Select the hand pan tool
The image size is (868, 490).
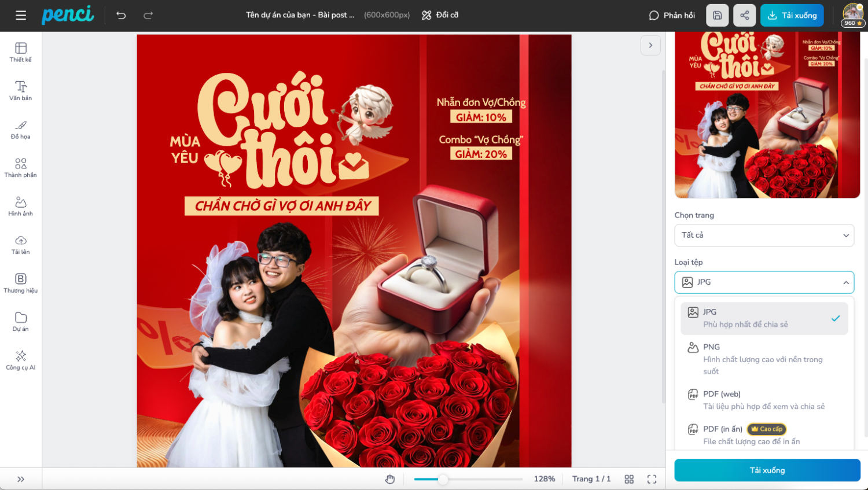(x=390, y=479)
